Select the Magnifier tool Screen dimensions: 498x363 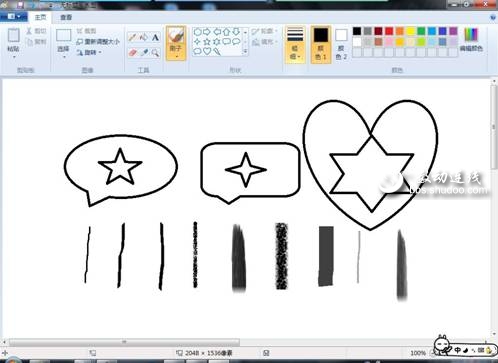[155, 53]
